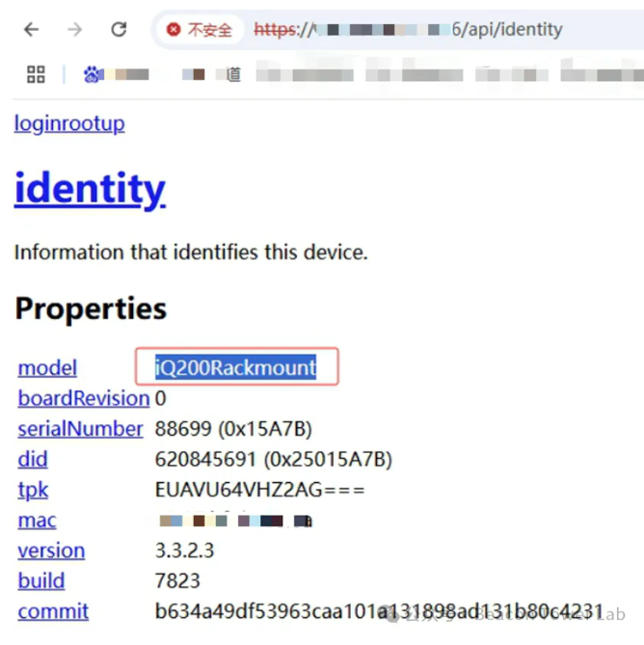Image resolution: width=644 pixels, height=645 pixels.
Task: Open the did property link
Action: (33, 459)
